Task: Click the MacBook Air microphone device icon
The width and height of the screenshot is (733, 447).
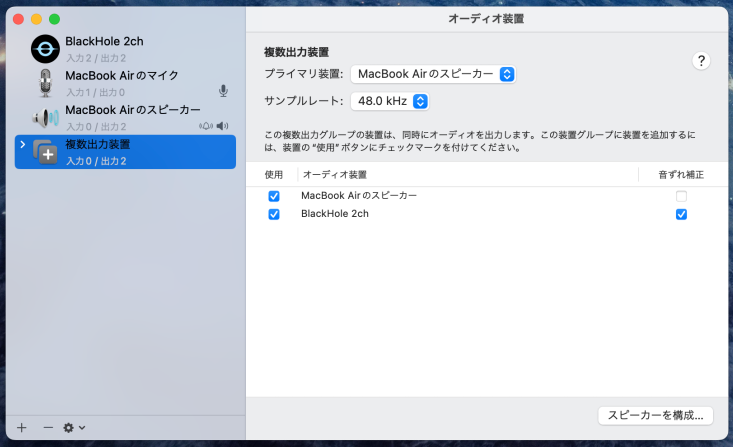Action: click(x=45, y=83)
